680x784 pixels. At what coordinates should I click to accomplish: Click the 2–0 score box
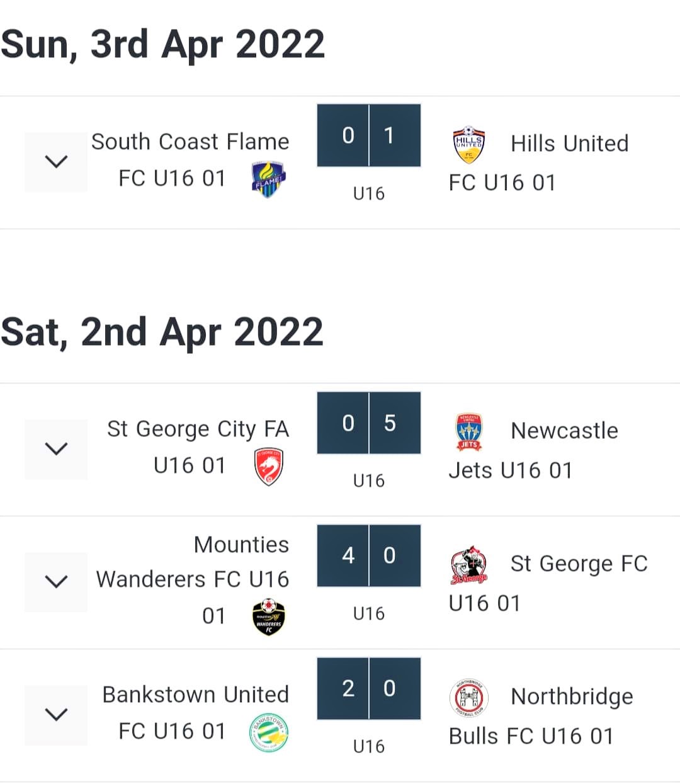pos(368,688)
